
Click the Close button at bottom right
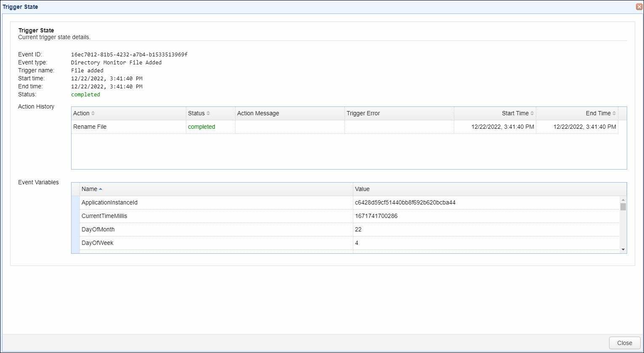[x=625, y=343]
